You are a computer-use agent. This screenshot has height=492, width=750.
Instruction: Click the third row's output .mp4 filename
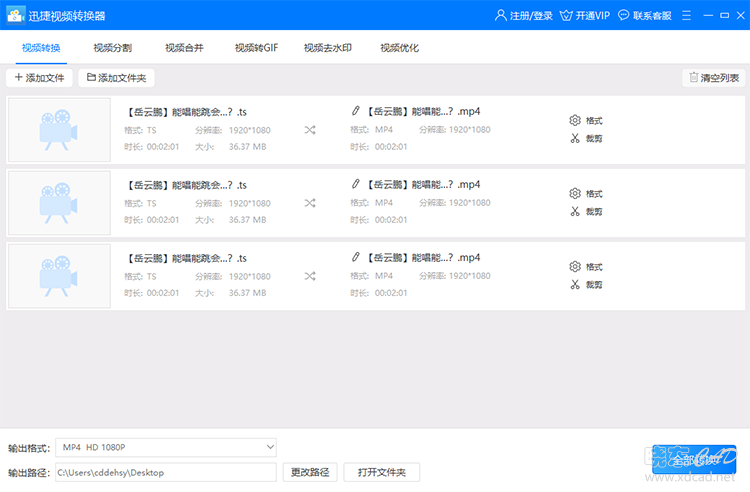(x=423, y=258)
